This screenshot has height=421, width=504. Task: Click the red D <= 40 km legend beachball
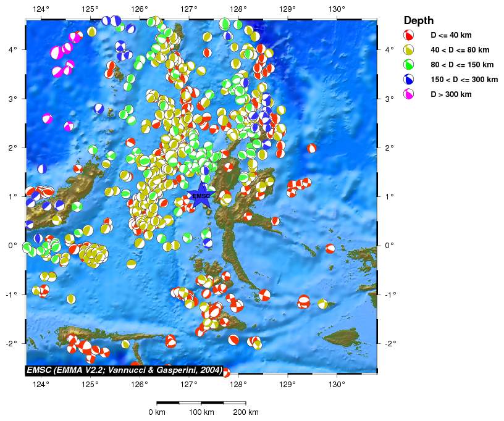pyautogui.click(x=408, y=35)
